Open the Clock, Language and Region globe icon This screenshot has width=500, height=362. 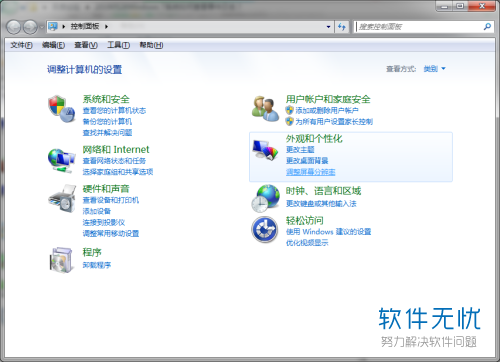[266, 198]
